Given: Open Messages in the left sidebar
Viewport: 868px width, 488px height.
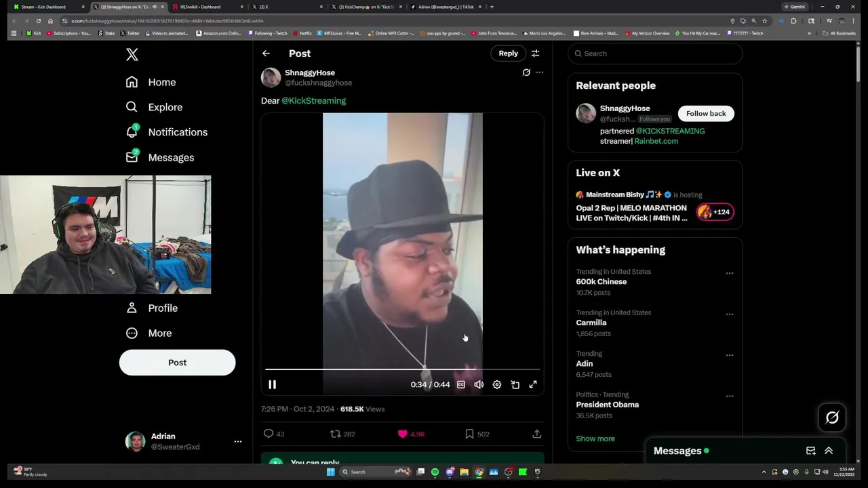Looking at the screenshot, I should coord(159,157).
